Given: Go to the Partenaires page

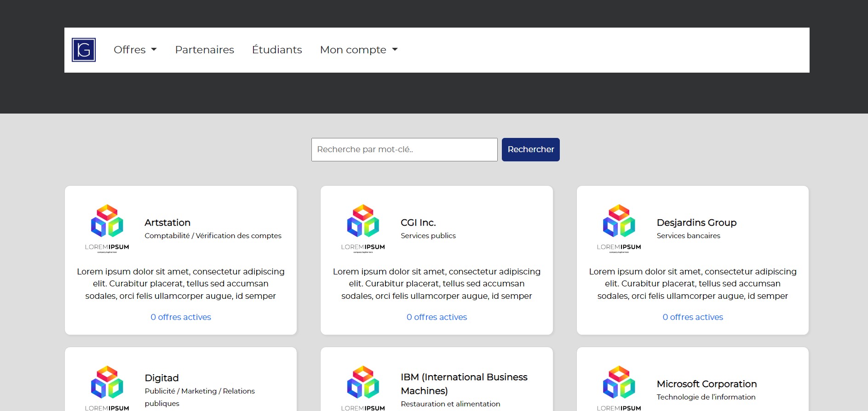Looking at the screenshot, I should [x=204, y=50].
